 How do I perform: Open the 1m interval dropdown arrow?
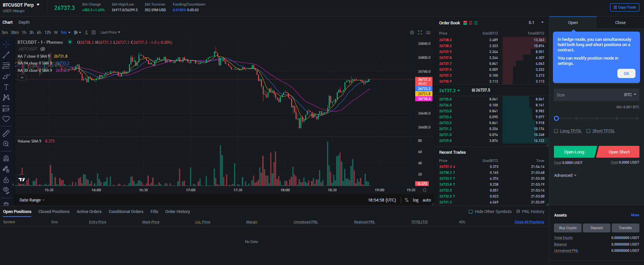pos(69,32)
